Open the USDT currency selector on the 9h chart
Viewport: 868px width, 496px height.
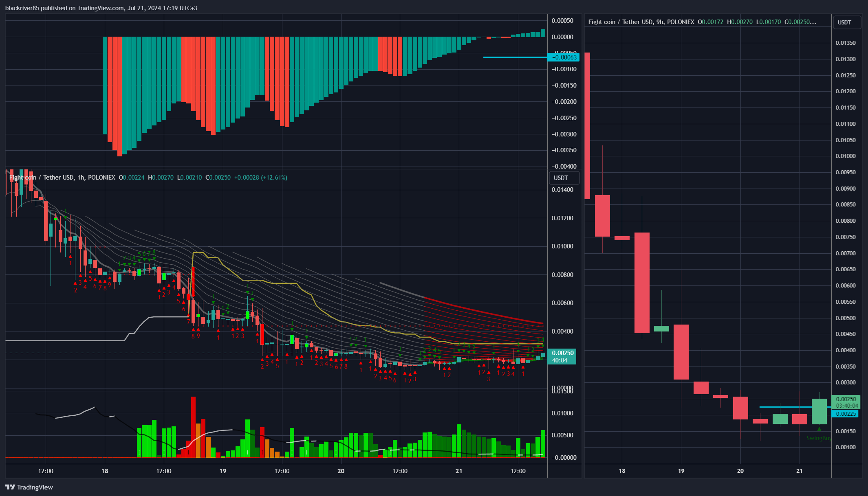point(847,22)
